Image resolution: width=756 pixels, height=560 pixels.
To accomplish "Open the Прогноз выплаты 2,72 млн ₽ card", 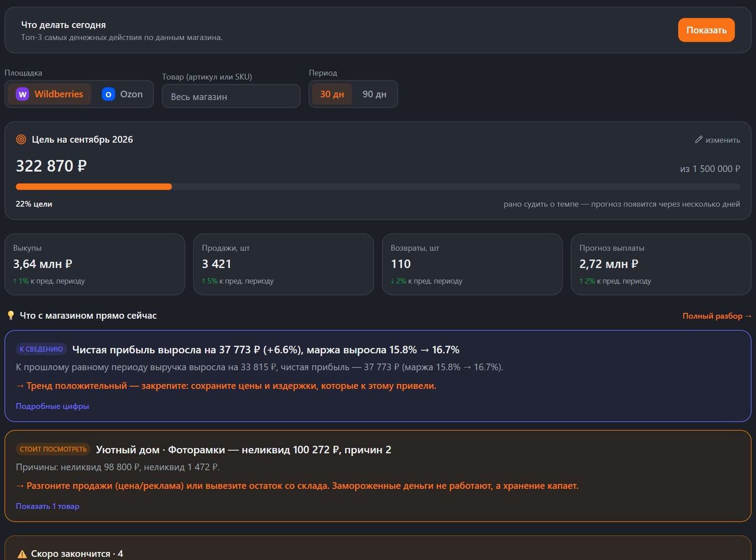I will point(661,264).
